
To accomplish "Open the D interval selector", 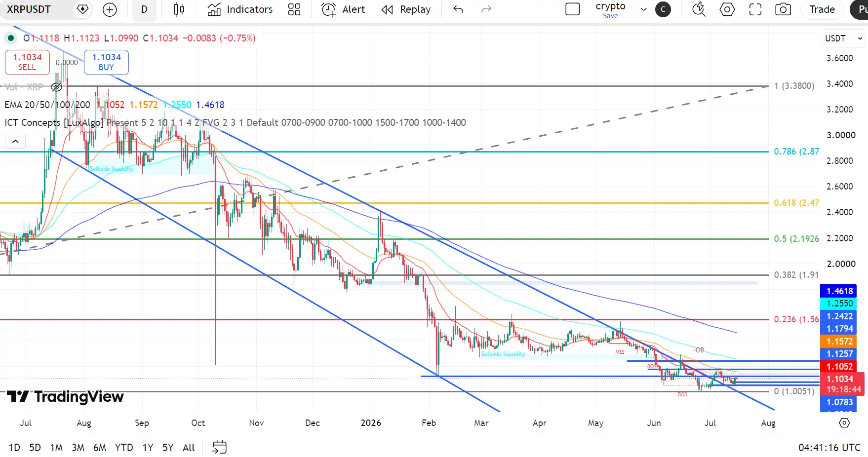I will 144,9.
